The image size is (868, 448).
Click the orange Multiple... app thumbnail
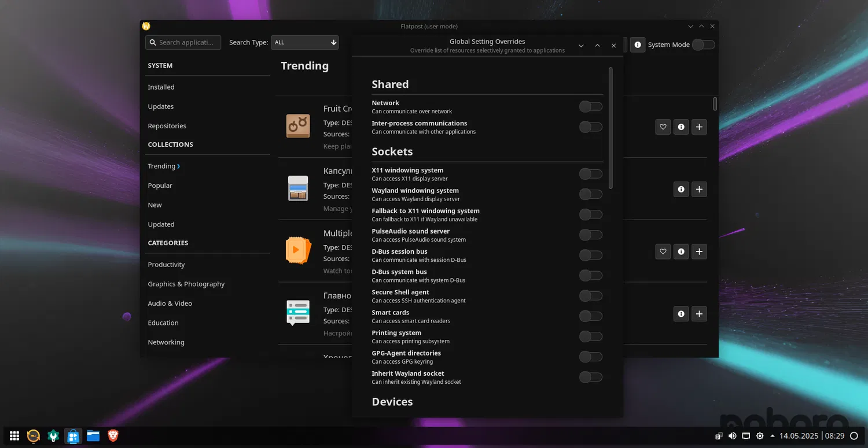click(x=298, y=251)
